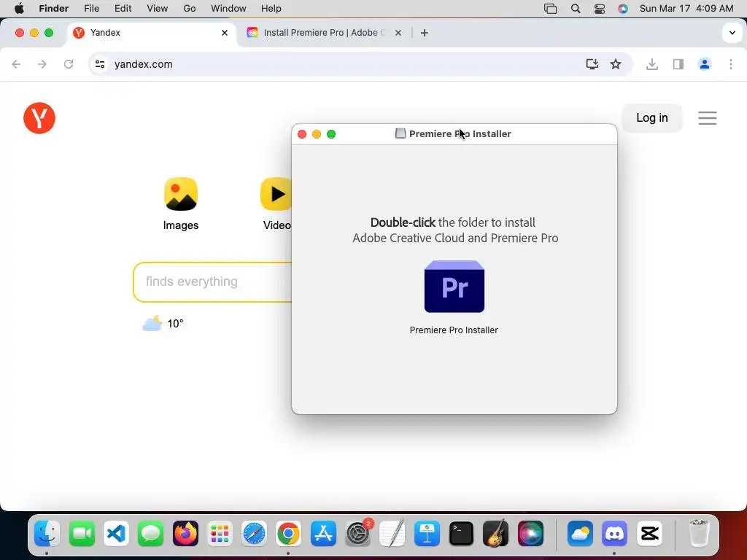Open Weather app from the Dock
The width and height of the screenshot is (747, 560).
coord(580,533)
